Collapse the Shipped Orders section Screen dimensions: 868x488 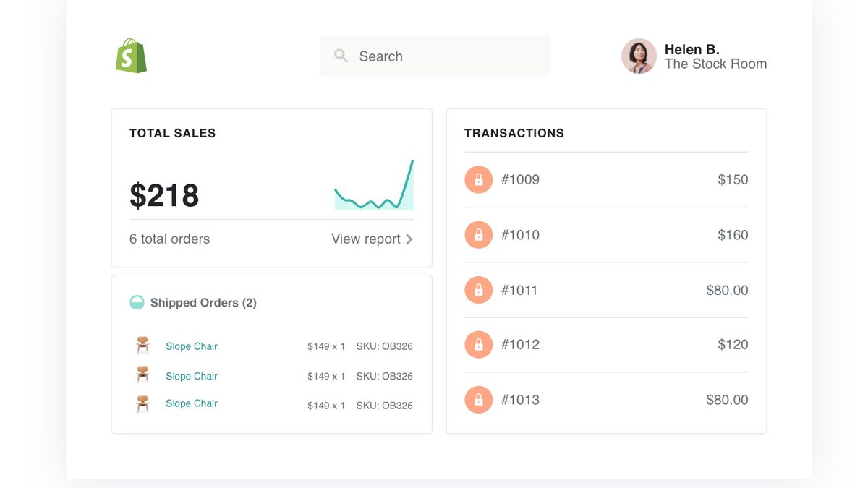[203, 302]
